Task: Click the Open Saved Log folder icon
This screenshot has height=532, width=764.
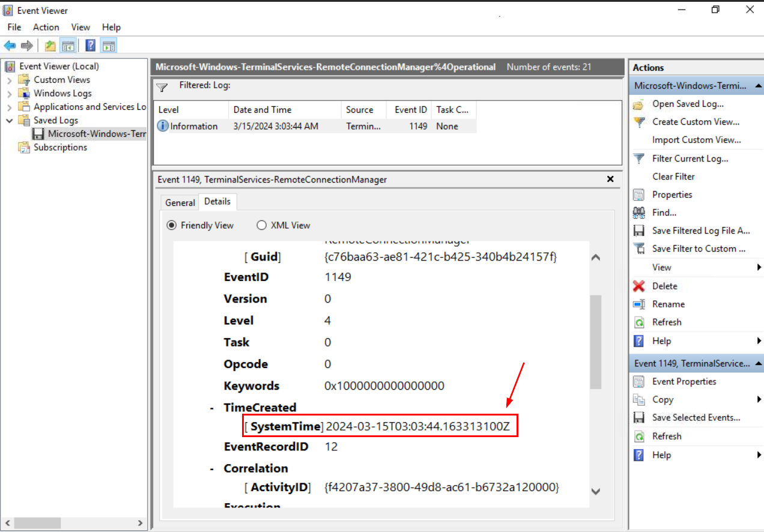Action: [x=640, y=104]
